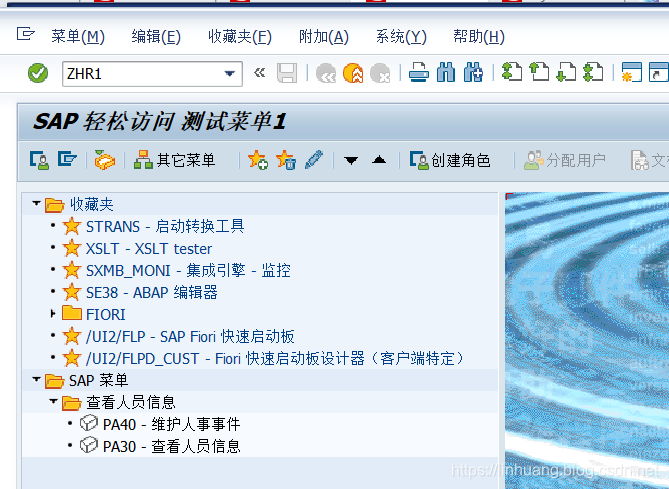Select the SE38 - ABAP 编辑器 favorite
The width and height of the screenshot is (669, 489).
pyautogui.click(x=151, y=293)
